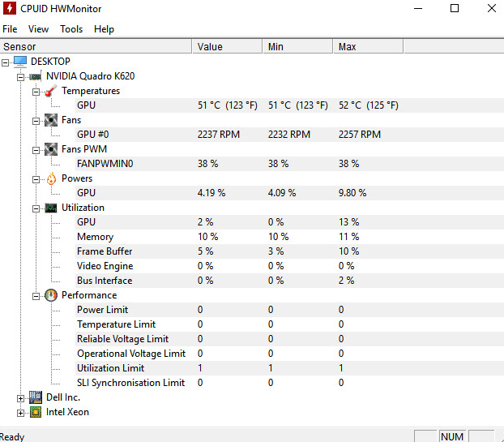Click the Fans category fan icon

tap(51, 120)
